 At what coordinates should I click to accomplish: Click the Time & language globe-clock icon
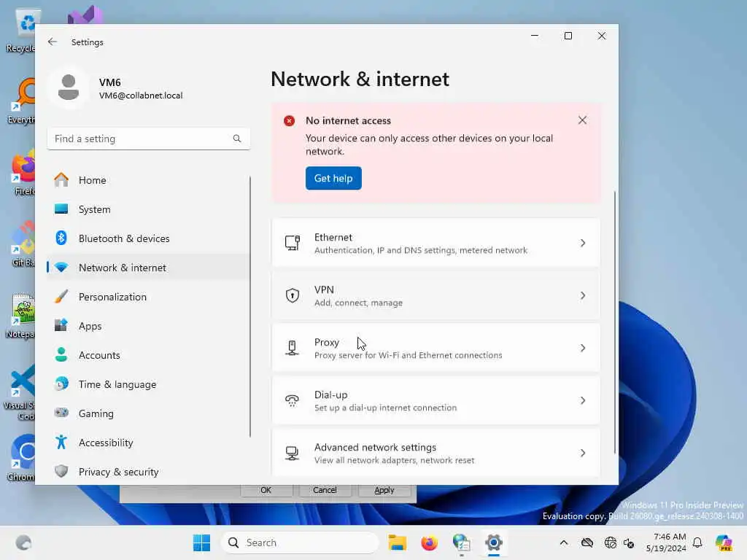click(x=61, y=384)
